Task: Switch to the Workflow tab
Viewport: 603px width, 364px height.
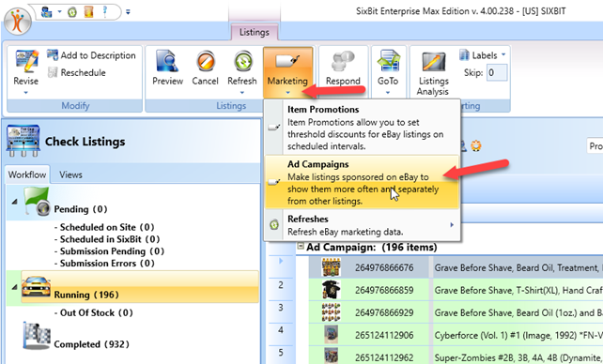Action: tap(27, 174)
